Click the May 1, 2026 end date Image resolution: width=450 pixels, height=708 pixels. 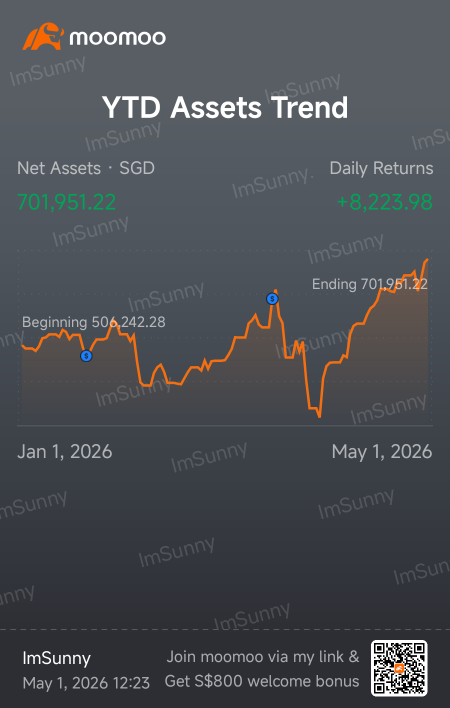tap(382, 452)
